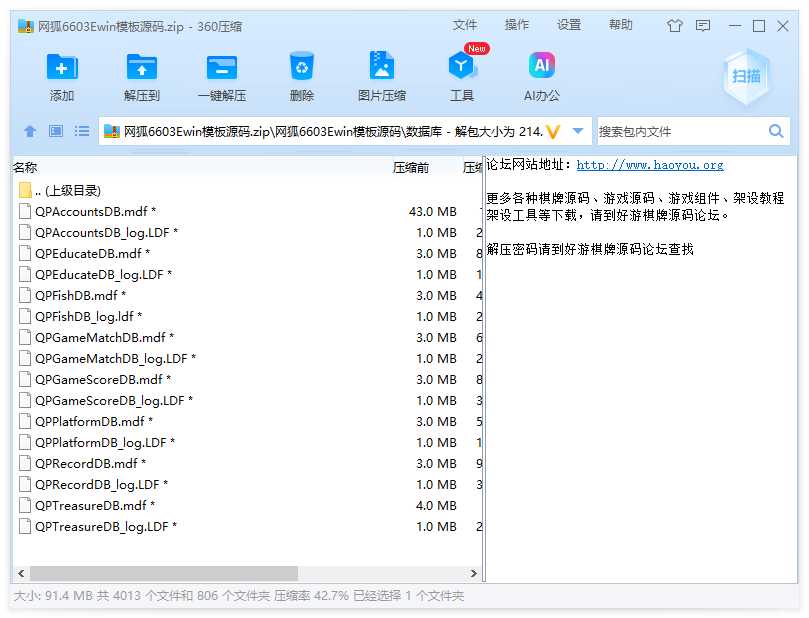Click the skin (shirt) icon in title bar
This screenshot has height=618, width=809.
point(674,25)
